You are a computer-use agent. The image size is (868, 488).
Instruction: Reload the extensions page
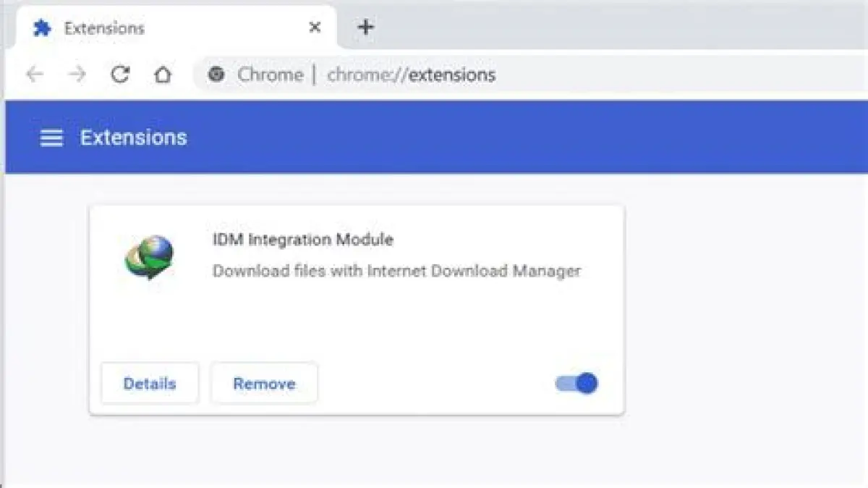[120, 75]
